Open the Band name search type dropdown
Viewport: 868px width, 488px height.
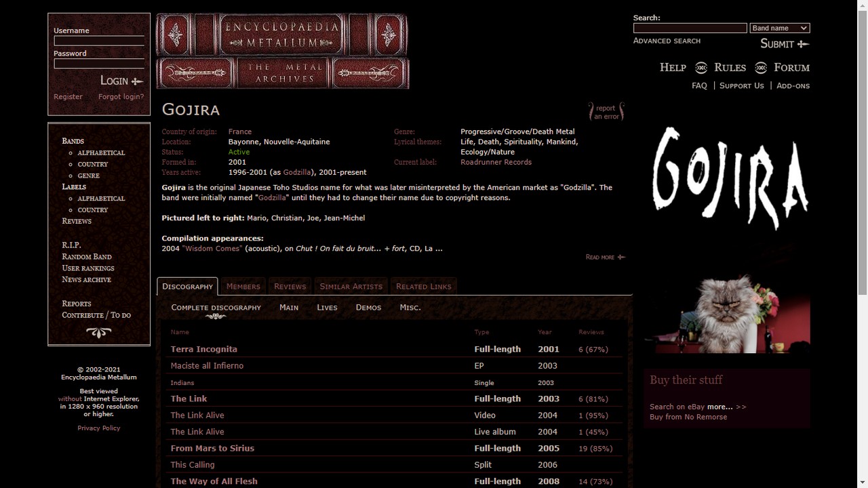click(780, 28)
